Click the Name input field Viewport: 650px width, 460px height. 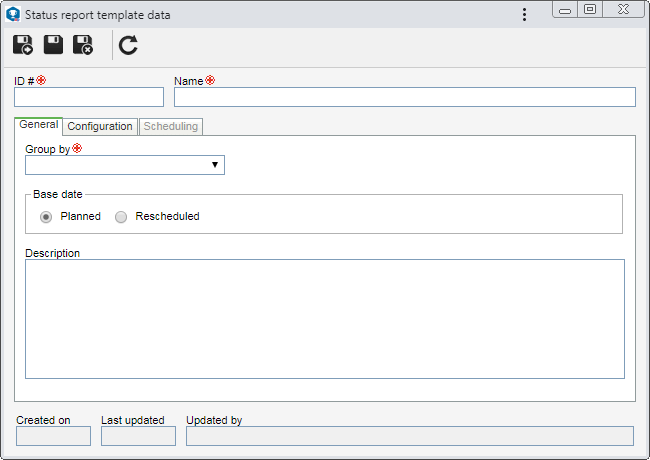coord(405,97)
